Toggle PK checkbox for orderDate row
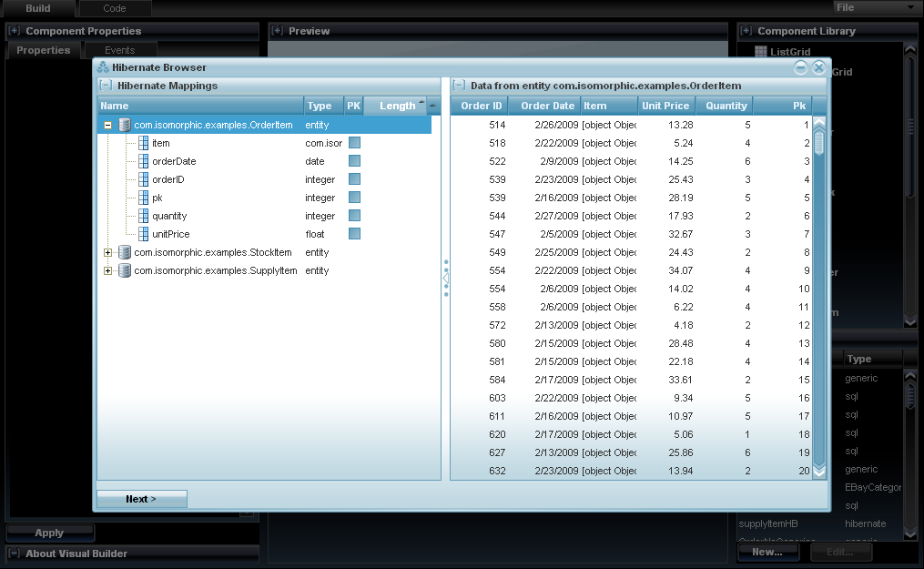 click(x=354, y=161)
